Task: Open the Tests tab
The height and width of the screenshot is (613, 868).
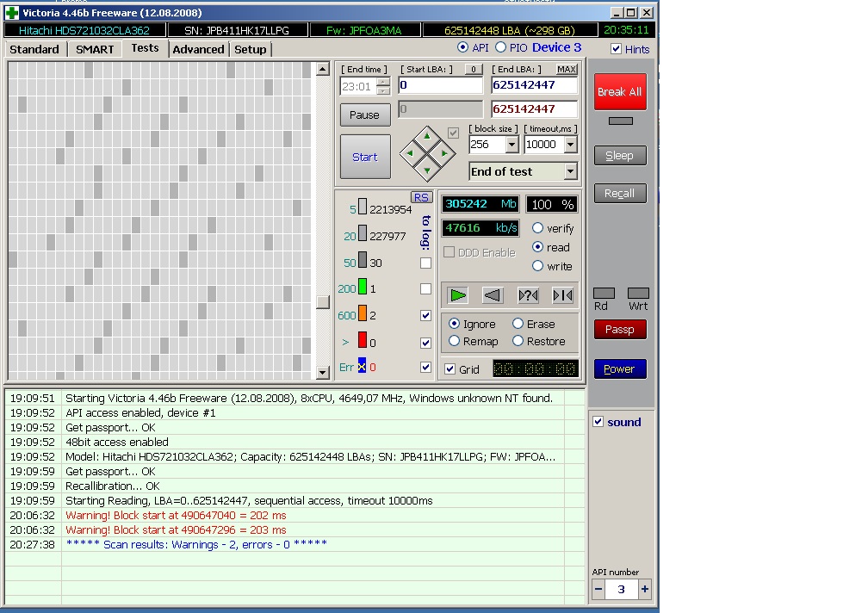Action: point(145,48)
